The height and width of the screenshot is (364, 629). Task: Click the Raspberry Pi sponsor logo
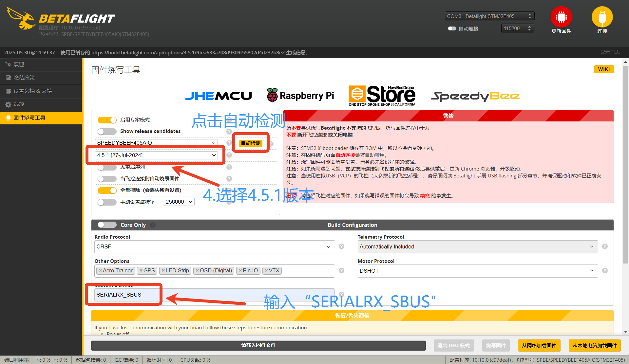[300, 96]
